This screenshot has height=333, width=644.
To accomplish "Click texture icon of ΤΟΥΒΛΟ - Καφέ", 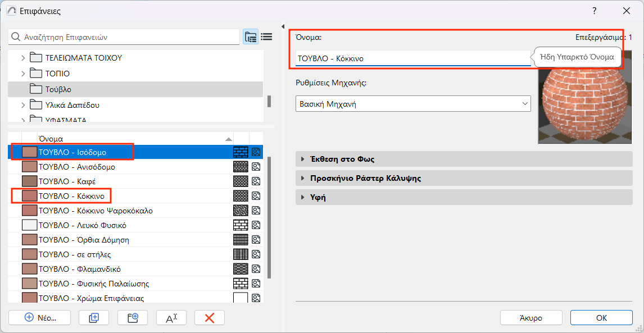I will click(x=256, y=181).
